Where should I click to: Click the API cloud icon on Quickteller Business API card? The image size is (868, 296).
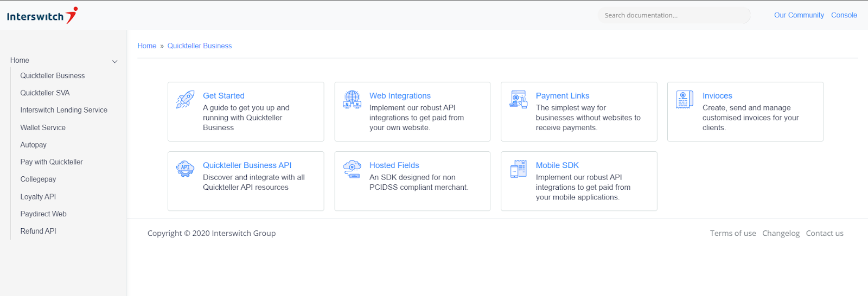click(186, 169)
